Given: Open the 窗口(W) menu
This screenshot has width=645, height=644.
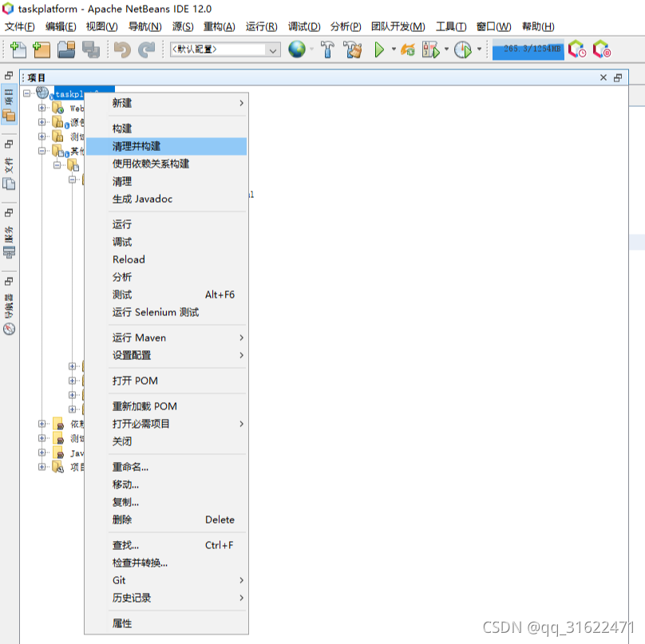Looking at the screenshot, I should 493,26.
